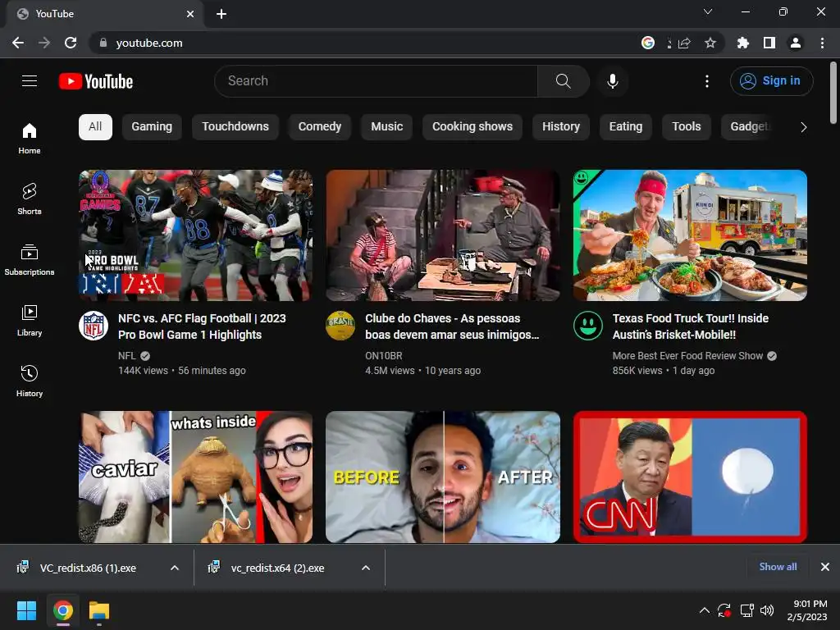Click the Sign in button
This screenshot has height=630, width=840.
click(x=771, y=81)
